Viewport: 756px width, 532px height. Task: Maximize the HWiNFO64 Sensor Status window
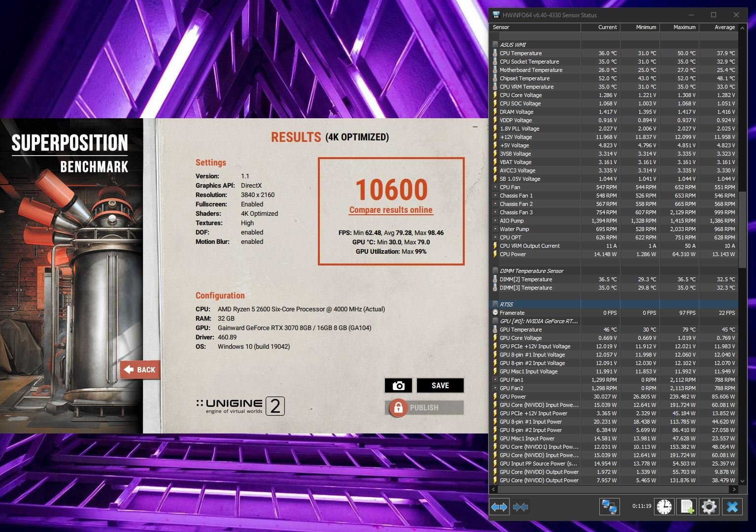point(713,15)
